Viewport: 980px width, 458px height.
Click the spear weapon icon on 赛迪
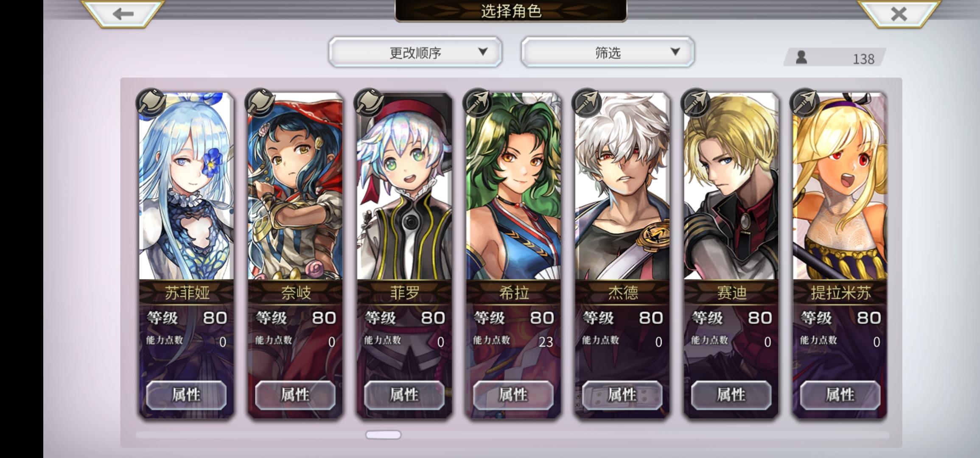(x=696, y=103)
